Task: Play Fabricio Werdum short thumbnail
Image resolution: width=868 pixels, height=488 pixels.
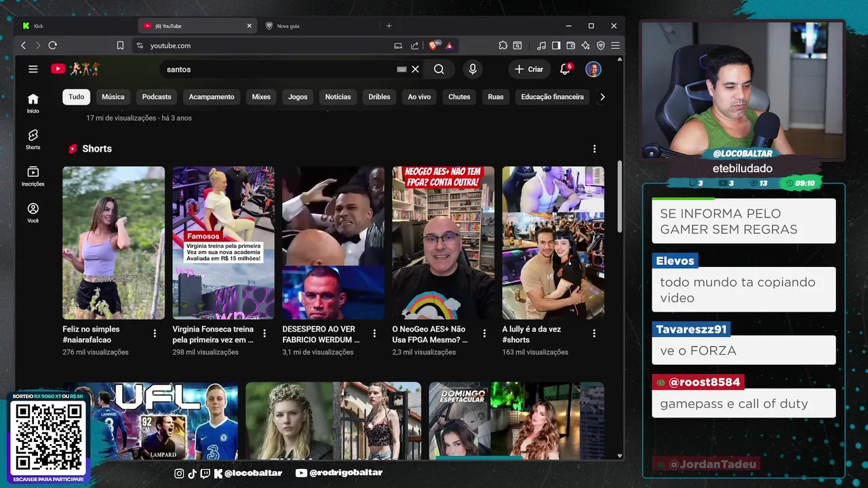Action: [333, 243]
